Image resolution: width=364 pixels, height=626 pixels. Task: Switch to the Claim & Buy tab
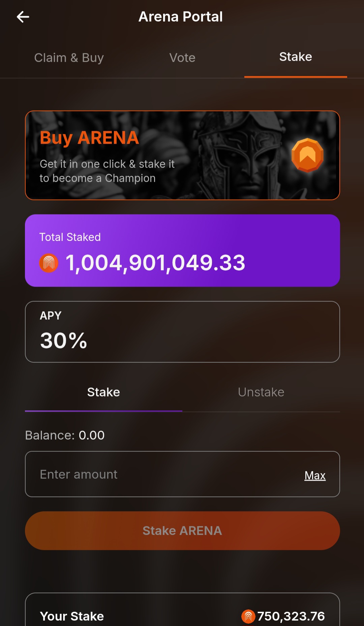(69, 58)
